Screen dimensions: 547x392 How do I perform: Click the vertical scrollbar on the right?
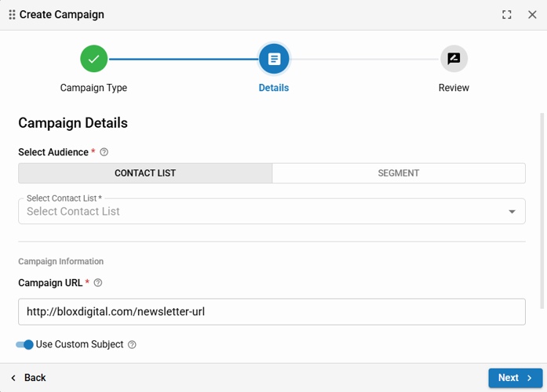(541, 212)
